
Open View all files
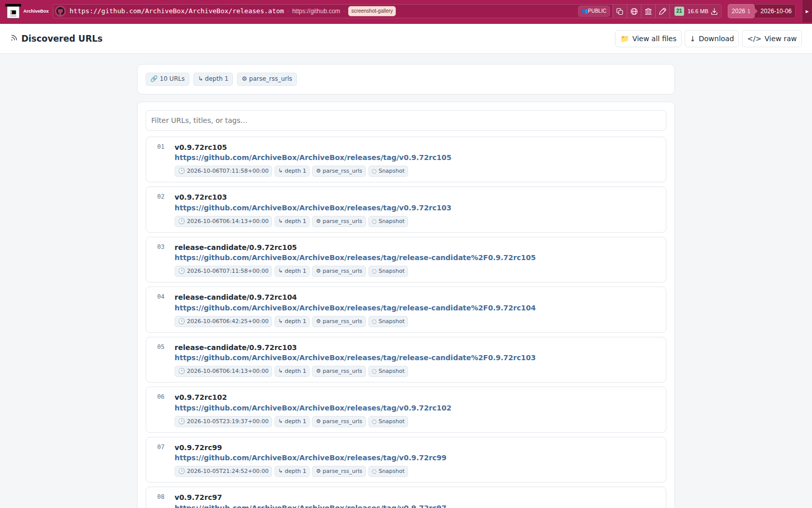(648, 39)
